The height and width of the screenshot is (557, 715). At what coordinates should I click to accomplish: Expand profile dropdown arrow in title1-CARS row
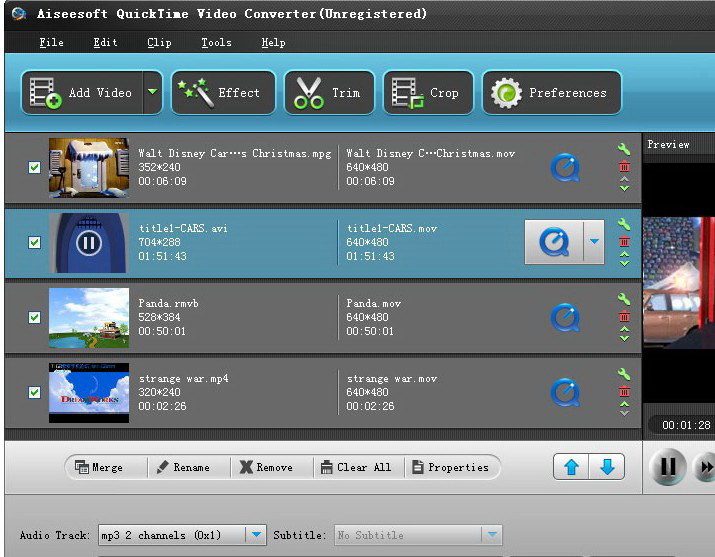594,242
